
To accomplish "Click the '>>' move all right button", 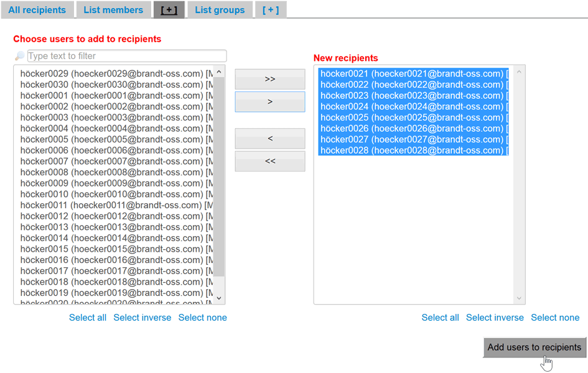I will coord(269,79).
